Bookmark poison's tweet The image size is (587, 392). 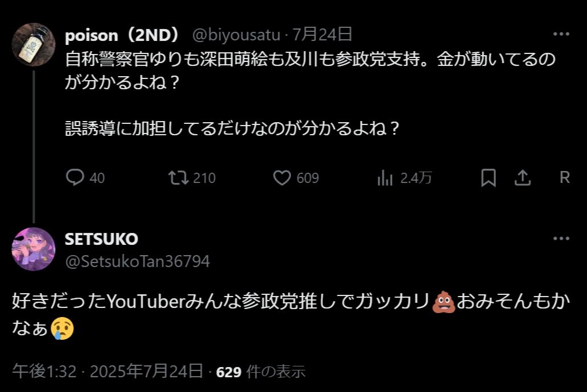[488, 178]
